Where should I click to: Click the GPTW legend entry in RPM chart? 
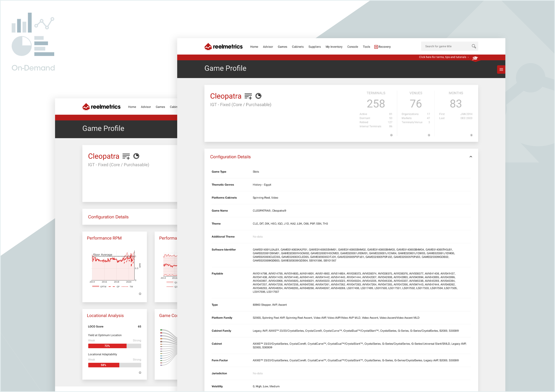click(x=99, y=287)
